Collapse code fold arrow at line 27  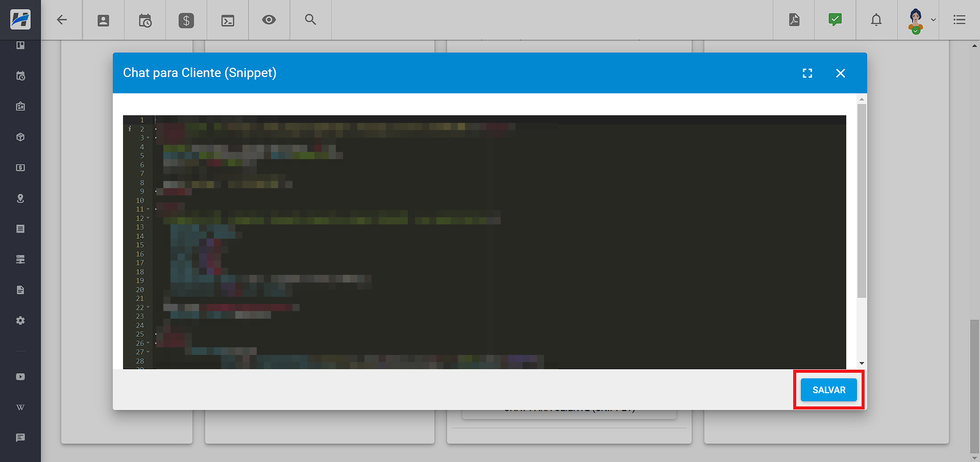coord(149,352)
